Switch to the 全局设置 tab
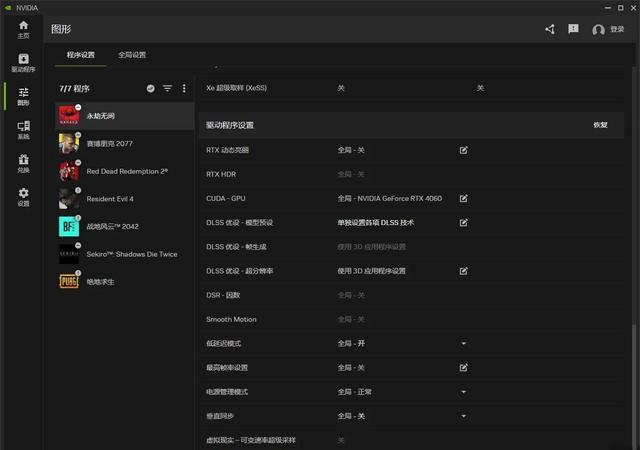 [132, 55]
